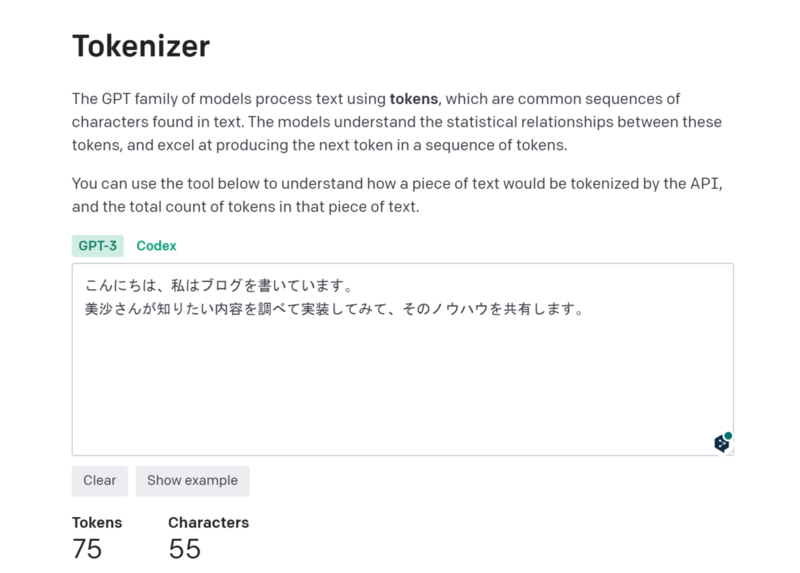Click the Show example button
Screen dimensions: 800x573
click(x=192, y=481)
